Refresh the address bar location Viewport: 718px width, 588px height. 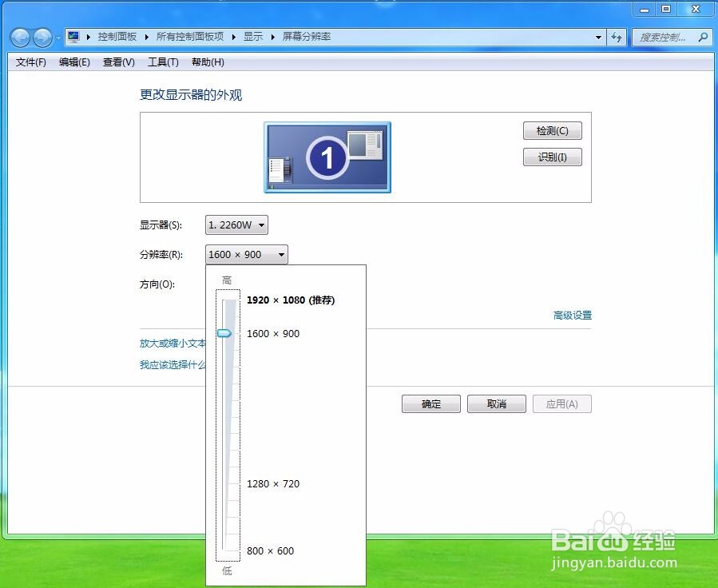click(x=617, y=37)
